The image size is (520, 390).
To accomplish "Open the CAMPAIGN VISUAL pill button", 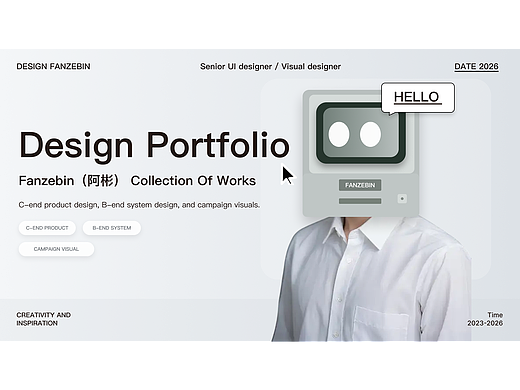I will click(56, 249).
